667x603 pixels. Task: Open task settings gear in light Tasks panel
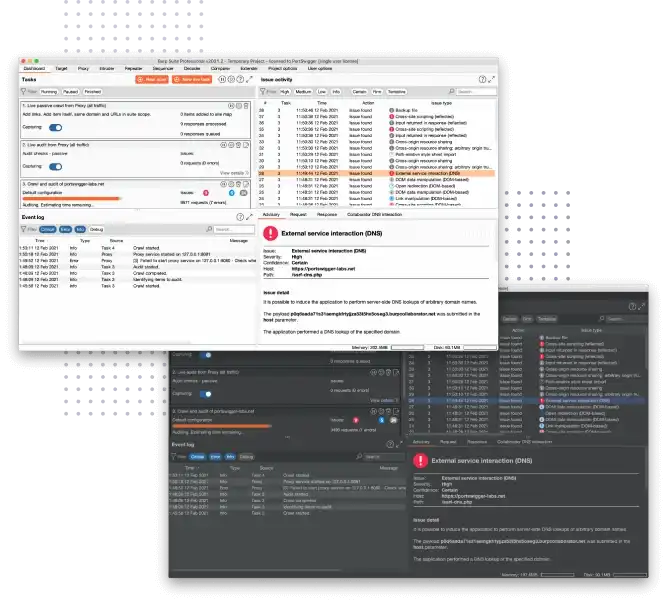(231, 80)
